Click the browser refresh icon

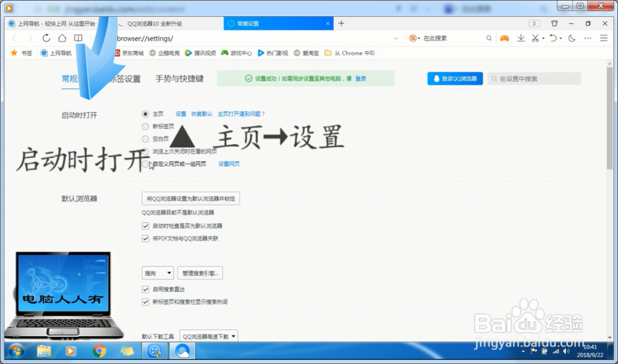tap(46, 38)
